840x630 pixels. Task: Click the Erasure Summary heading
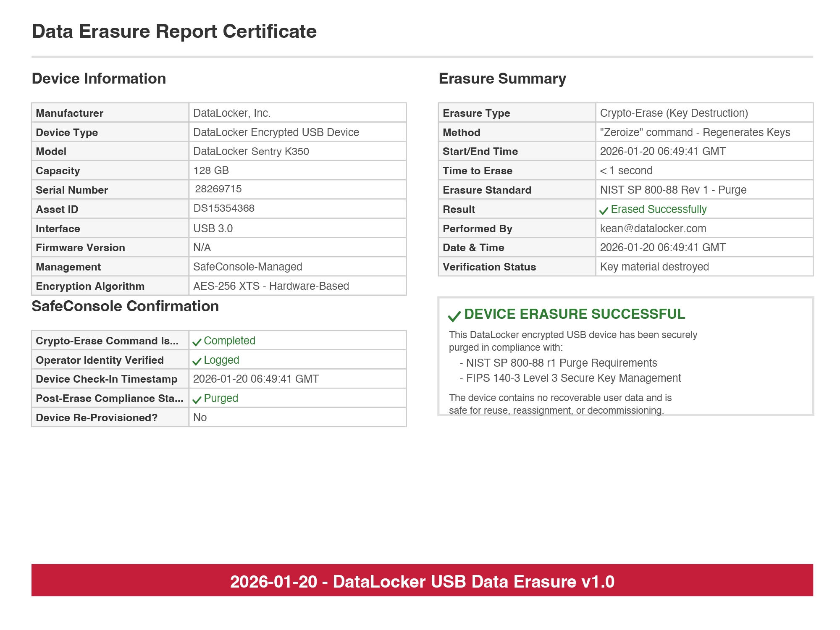pyautogui.click(x=502, y=79)
